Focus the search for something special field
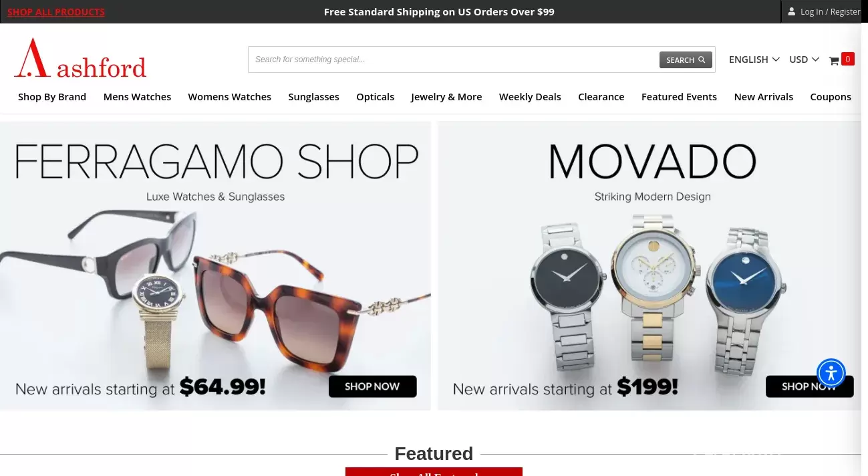Viewport: 868px width, 476px height. click(454, 59)
